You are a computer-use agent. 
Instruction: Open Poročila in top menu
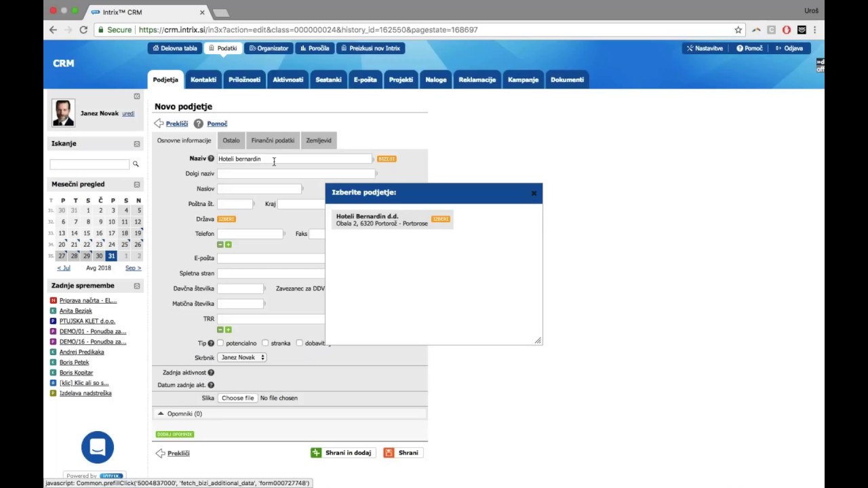tap(315, 48)
